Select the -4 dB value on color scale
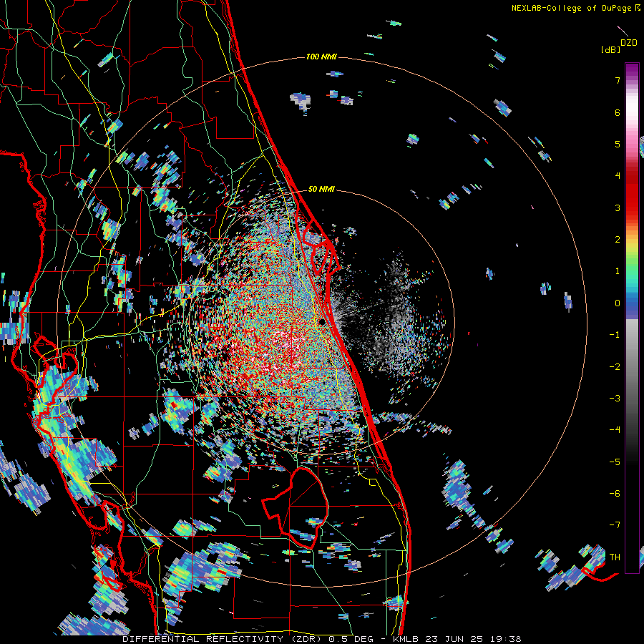This screenshot has width=644, height=644. 615,430
